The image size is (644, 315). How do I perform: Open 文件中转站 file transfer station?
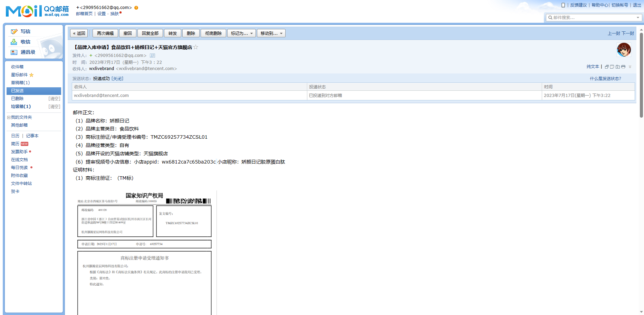coord(21,184)
